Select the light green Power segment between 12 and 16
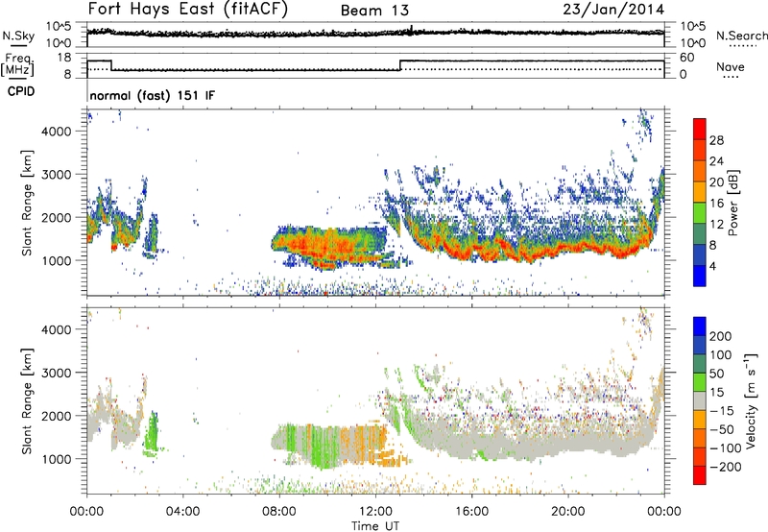 tap(700, 213)
